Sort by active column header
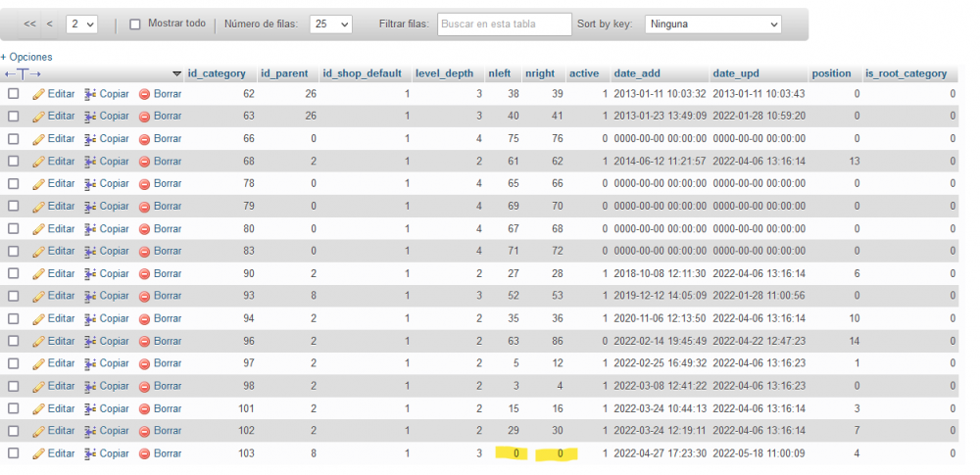Image resolution: width=980 pixels, height=475 pixels. [x=584, y=73]
